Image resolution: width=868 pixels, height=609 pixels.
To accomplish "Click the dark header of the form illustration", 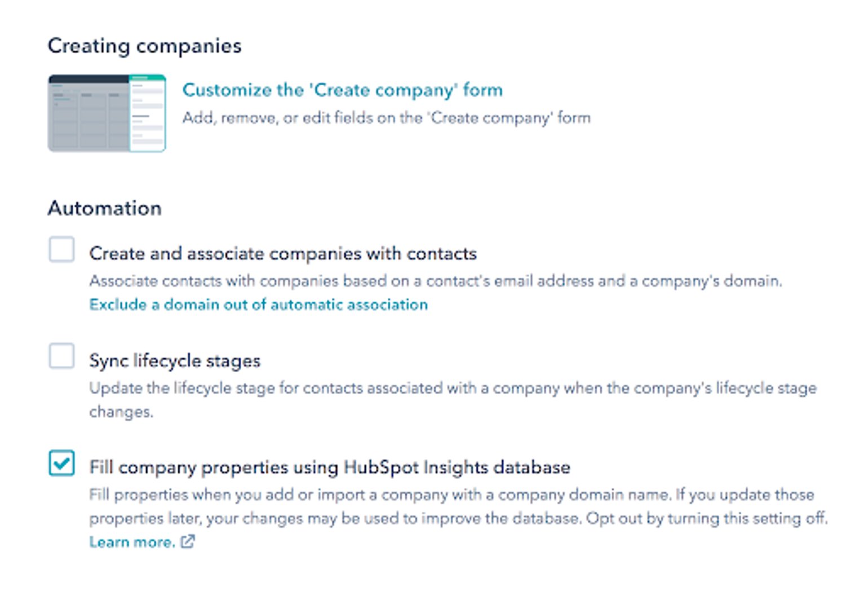I will 90,78.
